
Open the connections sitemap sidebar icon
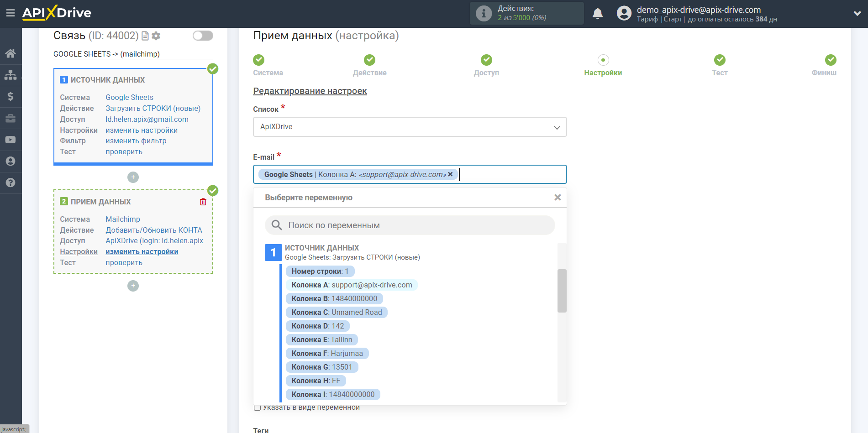(11, 75)
